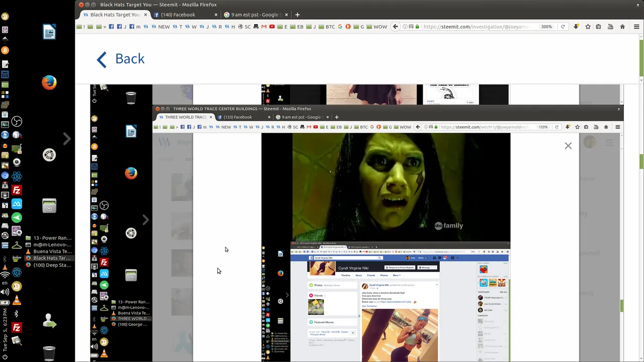Image resolution: width=644 pixels, height=362 pixels.
Task: Switch to '(100) Deep Sta...' window entry
Action: pos(48,265)
